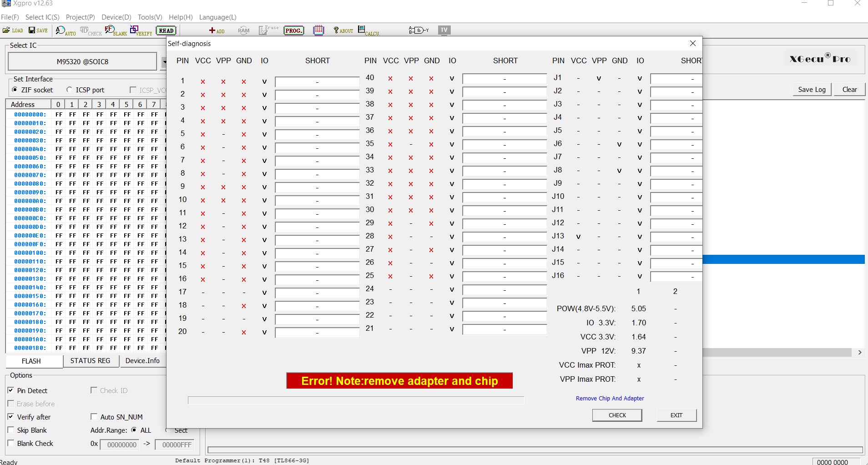
Task: Click the LOAD file toolbar icon
Action: (13, 30)
